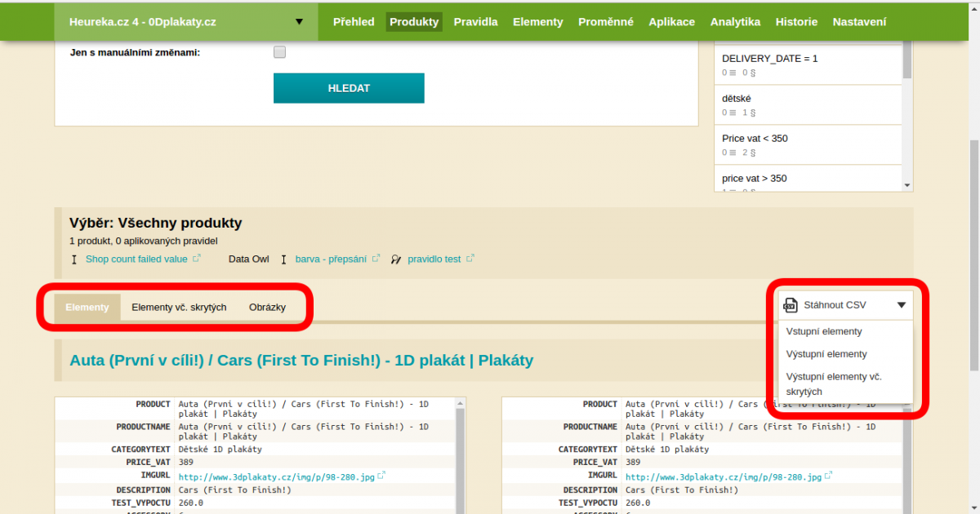
Task: Open the Aplikace section
Action: tap(672, 22)
